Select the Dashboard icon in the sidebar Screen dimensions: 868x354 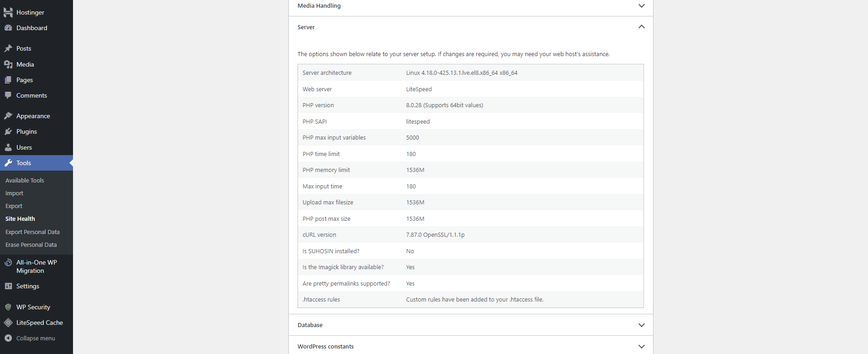[x=8, y=28]
